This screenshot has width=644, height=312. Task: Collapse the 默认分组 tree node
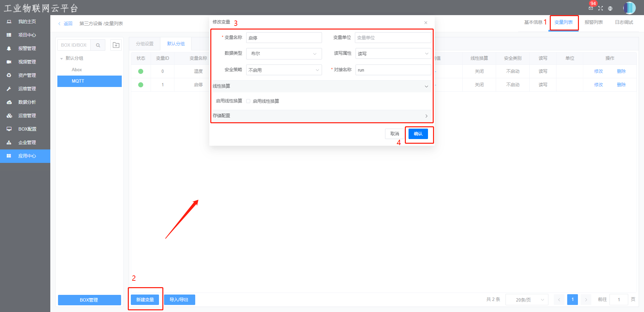coord(62,58)
